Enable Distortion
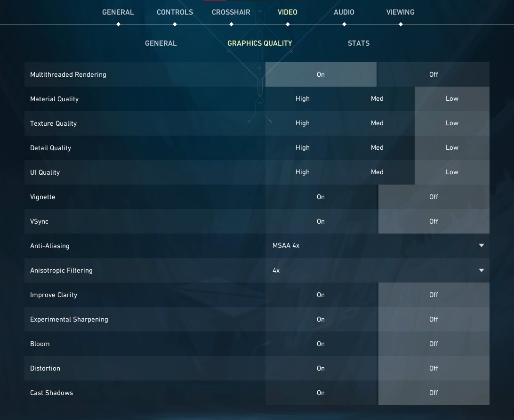 click(x=321, y=368)
